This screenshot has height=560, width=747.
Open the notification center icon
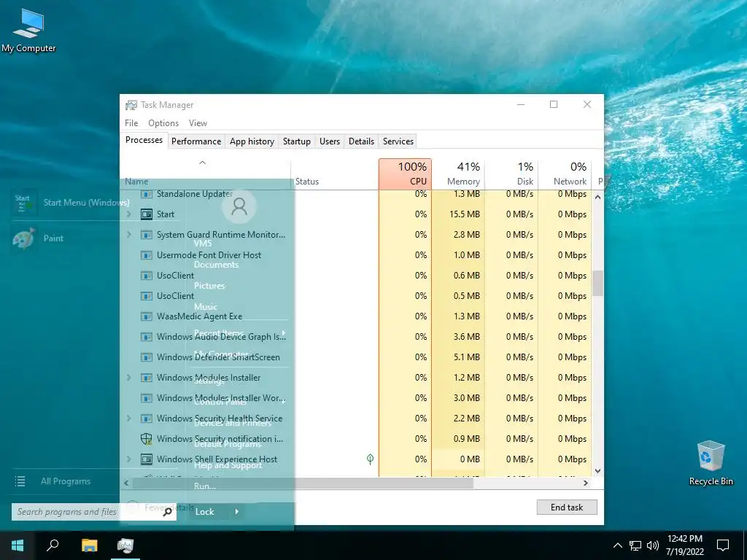click(723, 545)
